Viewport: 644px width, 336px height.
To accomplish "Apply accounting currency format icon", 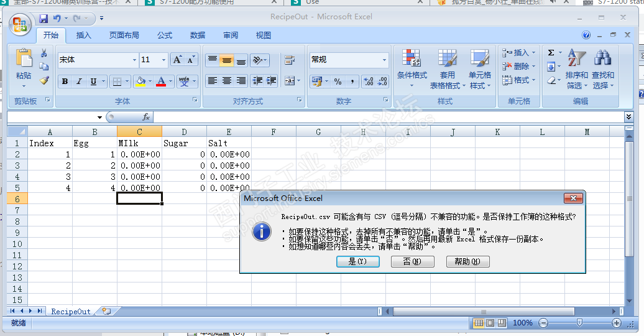I will click(316, 82).
